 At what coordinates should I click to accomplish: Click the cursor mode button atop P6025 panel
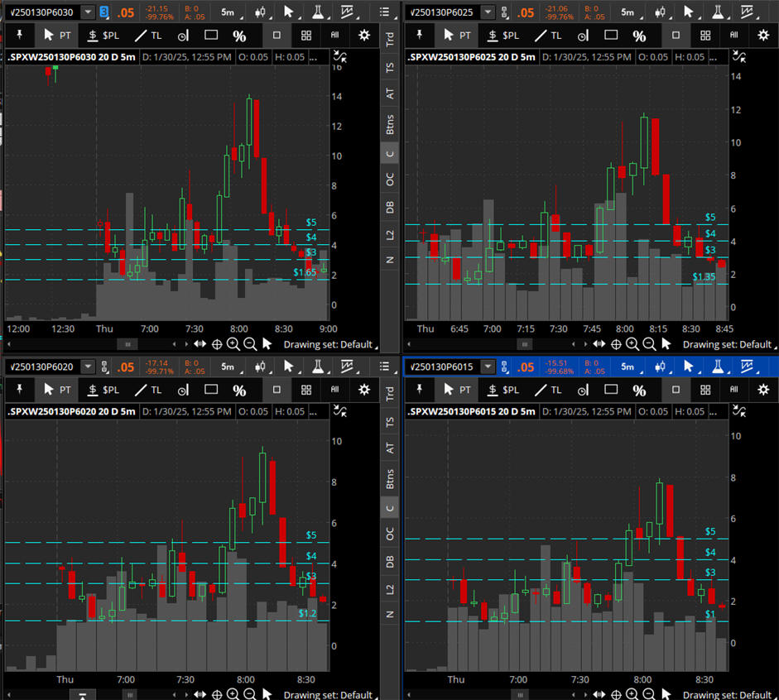689,12
